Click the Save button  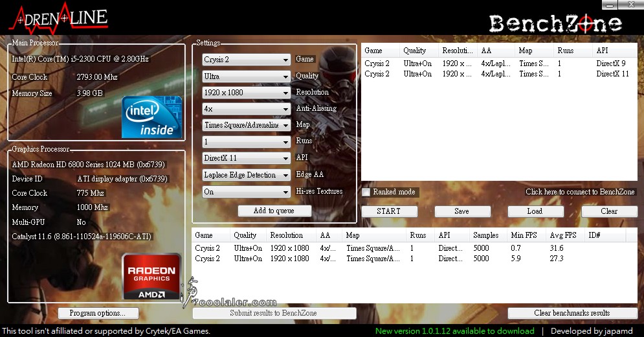point(463,211)
